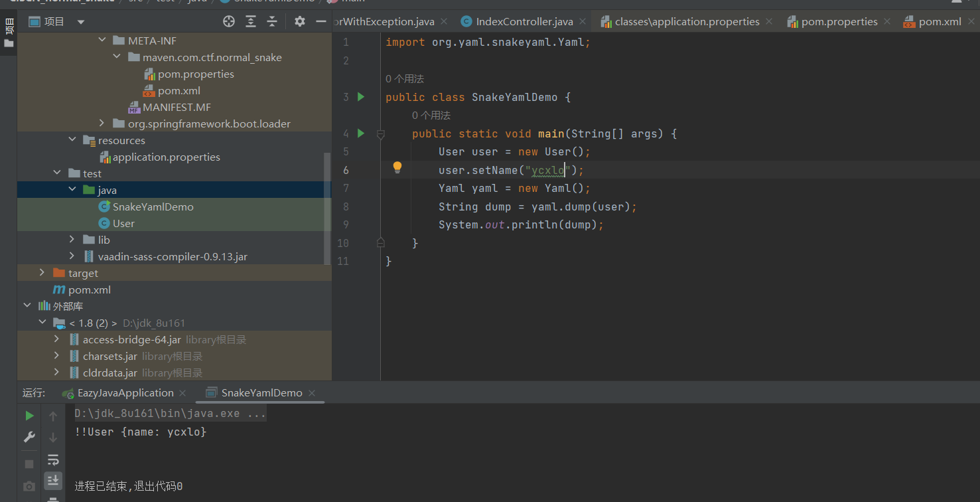Rerun the program with green play icon

pyautogui.click(x=29, y=416)
